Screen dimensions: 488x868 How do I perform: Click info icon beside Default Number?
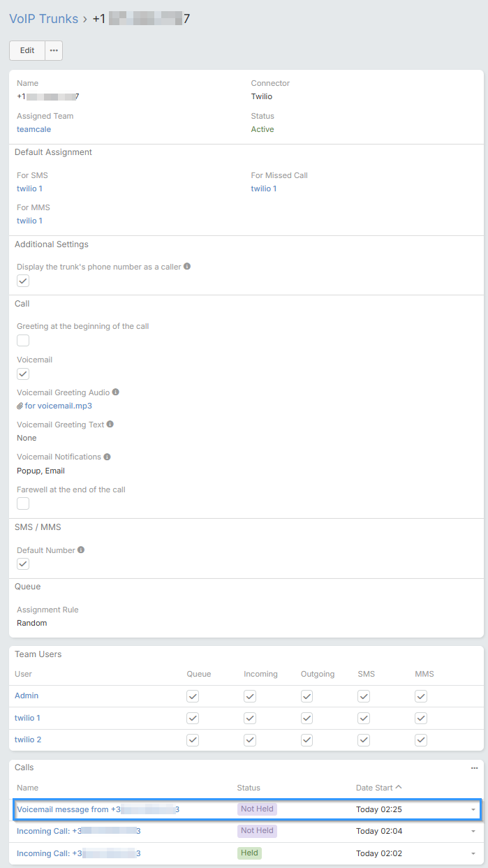[81, 550]
